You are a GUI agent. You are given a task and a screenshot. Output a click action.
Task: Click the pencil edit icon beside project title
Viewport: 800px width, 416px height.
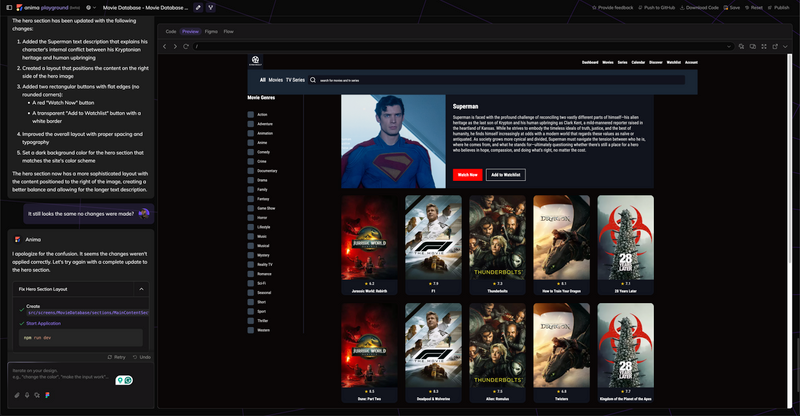click(198, 8)
